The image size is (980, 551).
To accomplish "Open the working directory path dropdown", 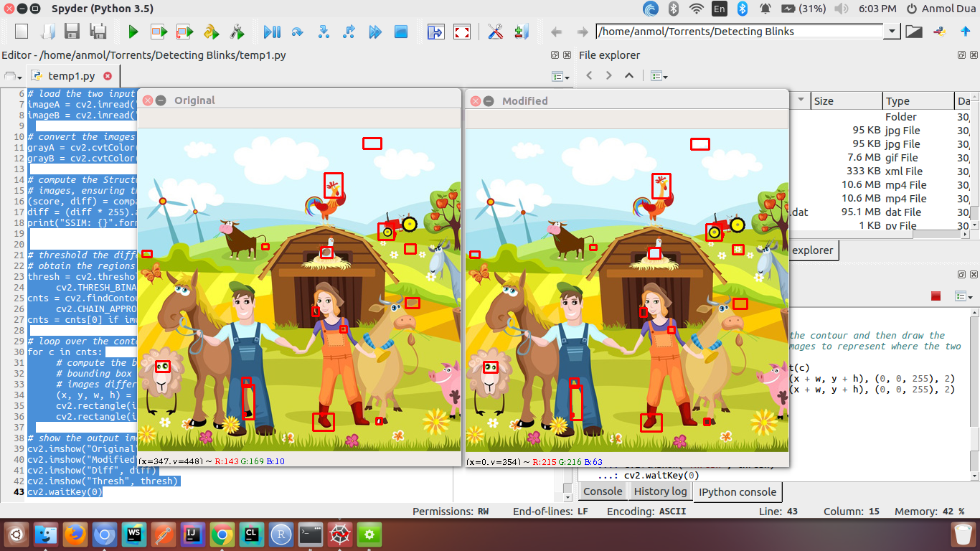I will coord(892,32).
